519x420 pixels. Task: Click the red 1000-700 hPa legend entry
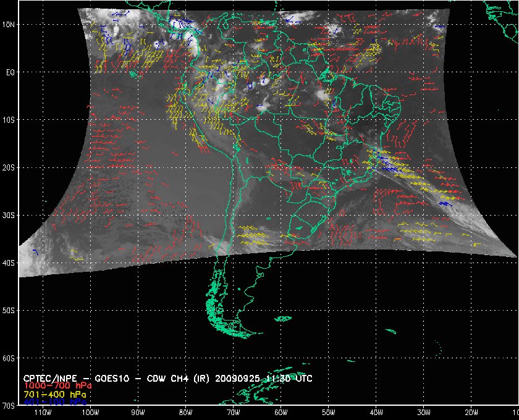(53, 385)
